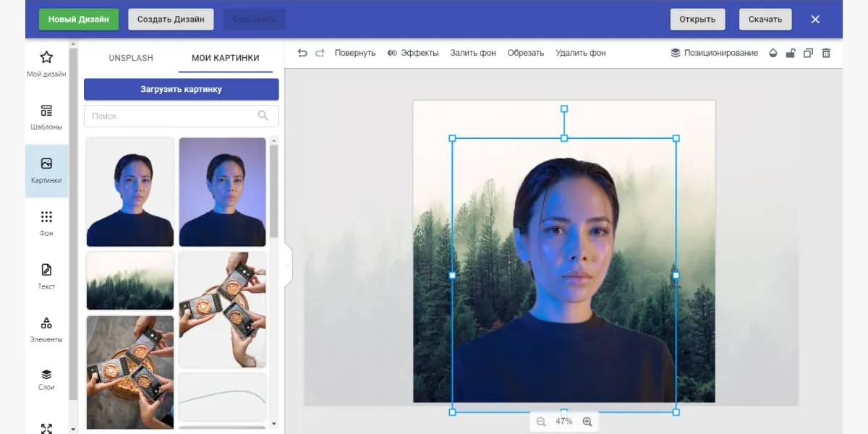
Task: Click the left-middle selection handle
Action: click(453, 275)
